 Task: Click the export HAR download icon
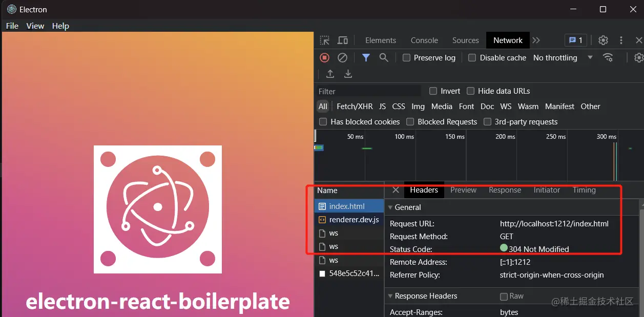click(x=348, y=74)
